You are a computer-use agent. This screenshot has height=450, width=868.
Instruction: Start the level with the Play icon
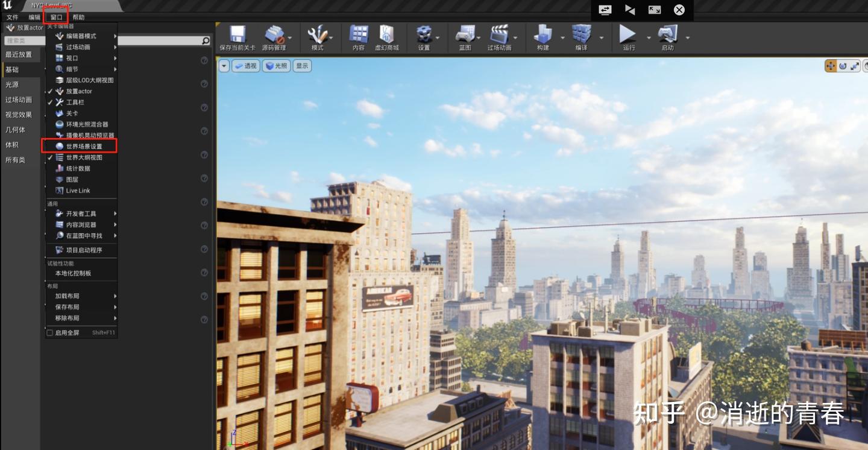tap(628, 37)
